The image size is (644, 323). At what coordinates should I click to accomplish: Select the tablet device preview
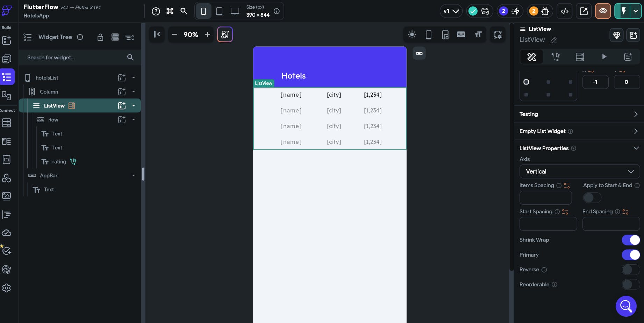(x=219, y=11)
